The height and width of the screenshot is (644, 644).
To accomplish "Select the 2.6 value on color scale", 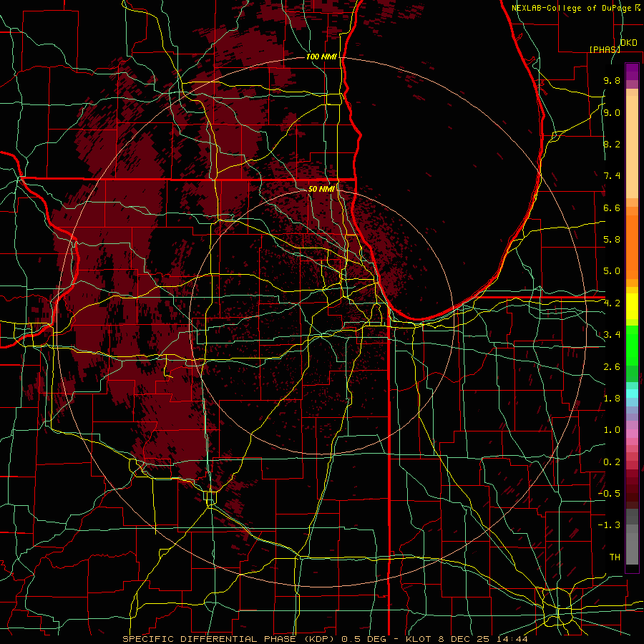I will [x=612, y=366].
